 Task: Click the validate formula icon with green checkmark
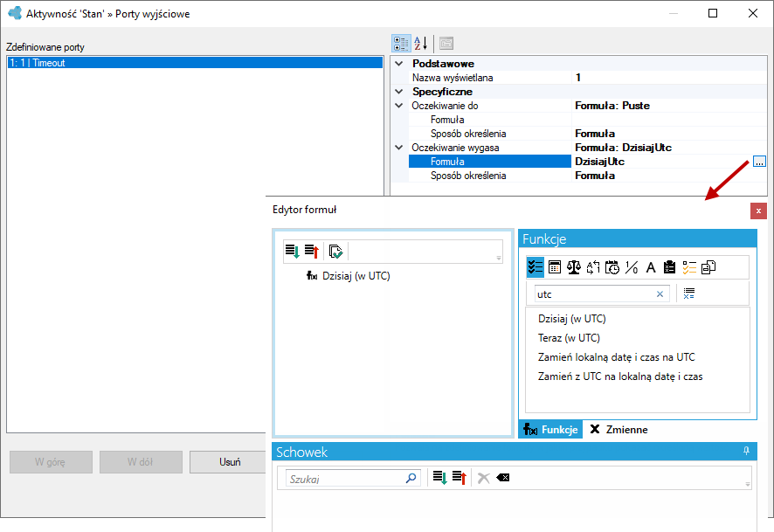(335, 252)
